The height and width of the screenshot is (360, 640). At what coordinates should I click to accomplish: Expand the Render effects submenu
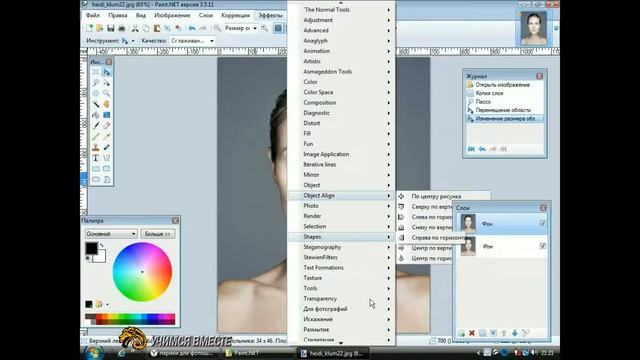tap(341, 216)
